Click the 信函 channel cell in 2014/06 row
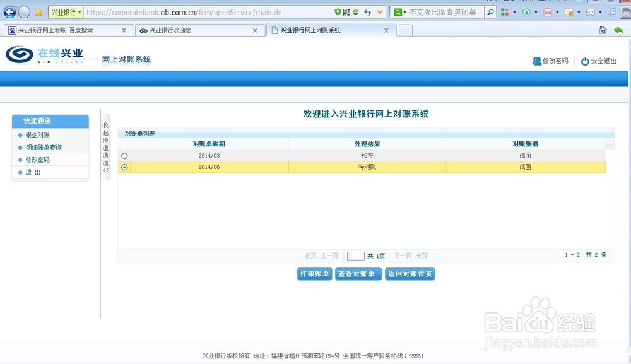 [526, 167]
